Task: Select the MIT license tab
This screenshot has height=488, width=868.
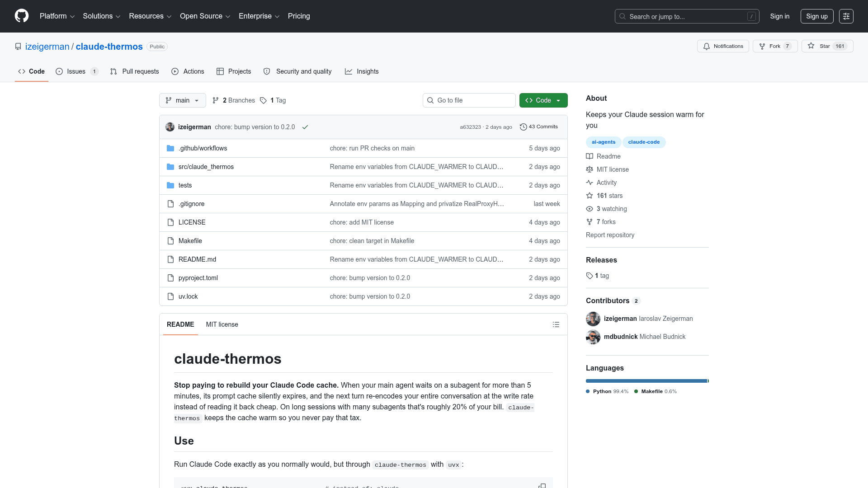Action: (222, 324)
